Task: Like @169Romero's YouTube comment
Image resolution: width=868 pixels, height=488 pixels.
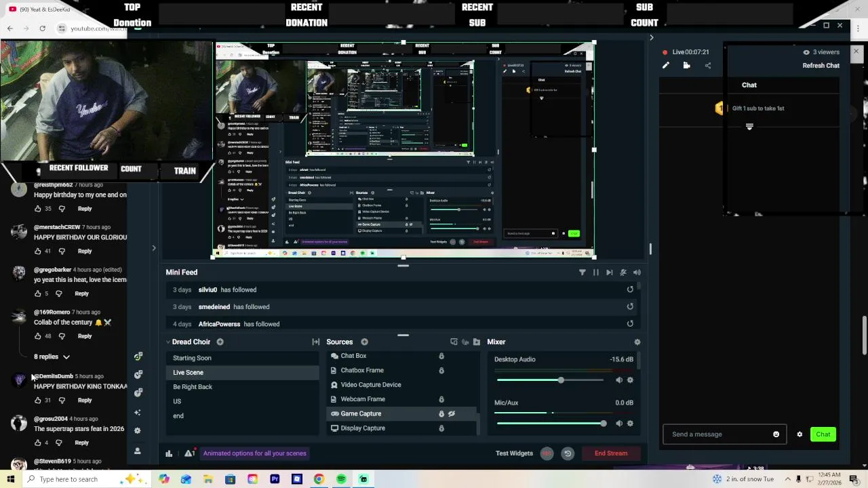Action: tap(37, 336)
